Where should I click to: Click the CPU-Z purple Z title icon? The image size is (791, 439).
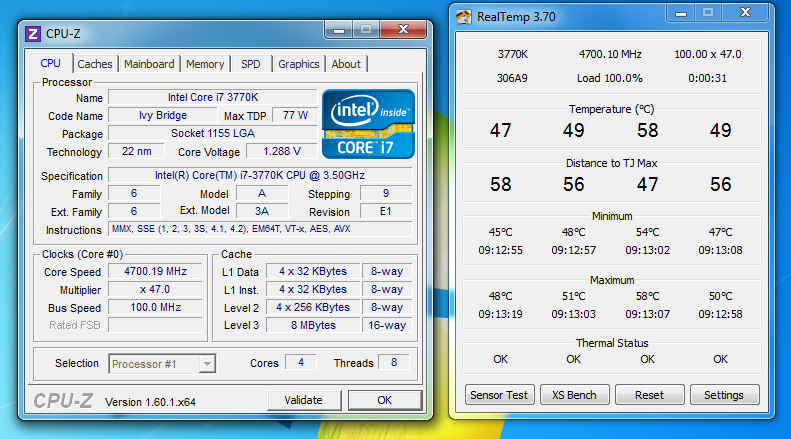(x=33, y=34)
